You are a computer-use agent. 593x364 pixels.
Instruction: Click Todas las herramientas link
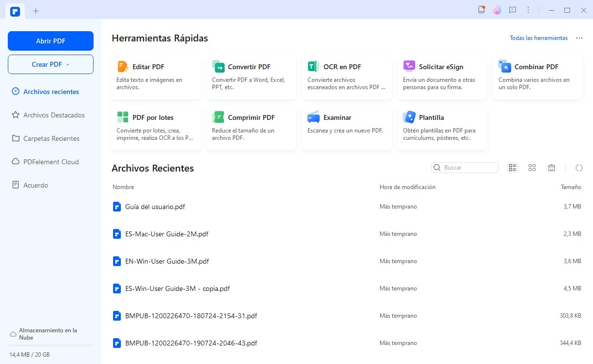538,38
